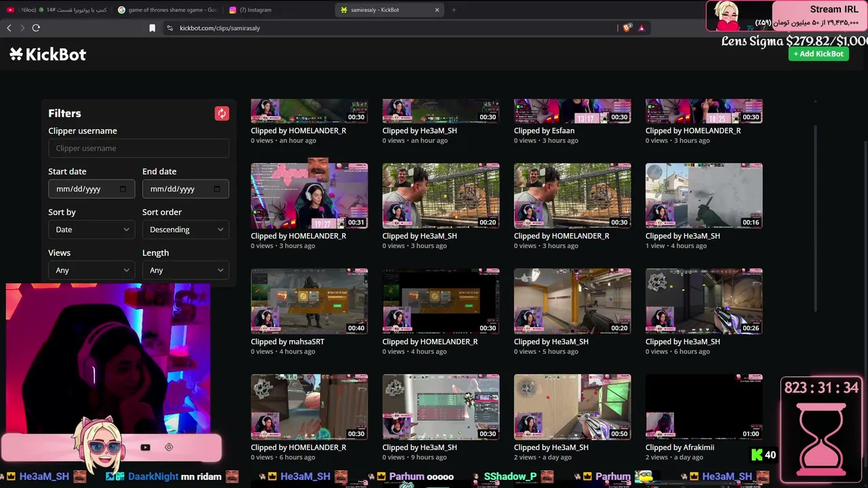
Task: Open He3aM_SH's clip thumbnail from 5 hours ago
Action: click(x=572, y=302)
